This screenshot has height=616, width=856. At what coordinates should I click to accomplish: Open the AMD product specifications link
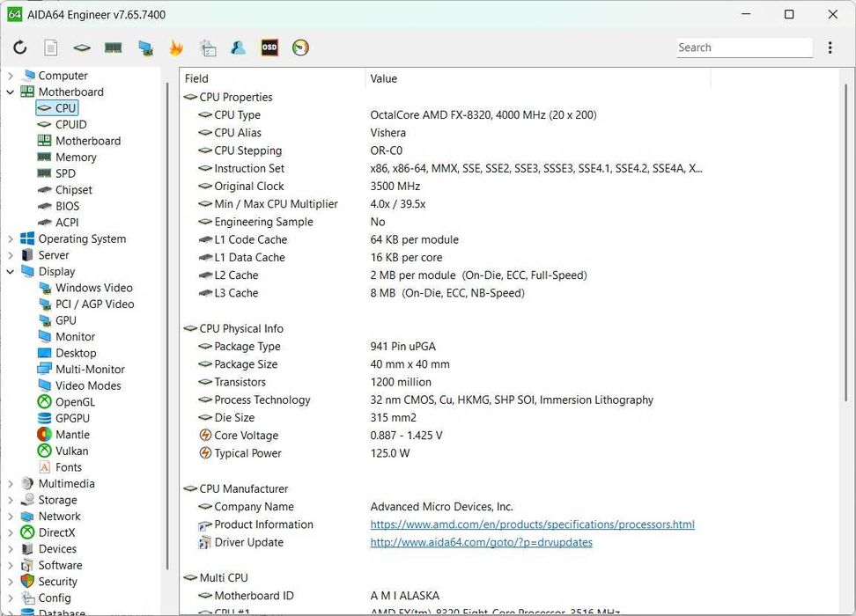(532, 524)
